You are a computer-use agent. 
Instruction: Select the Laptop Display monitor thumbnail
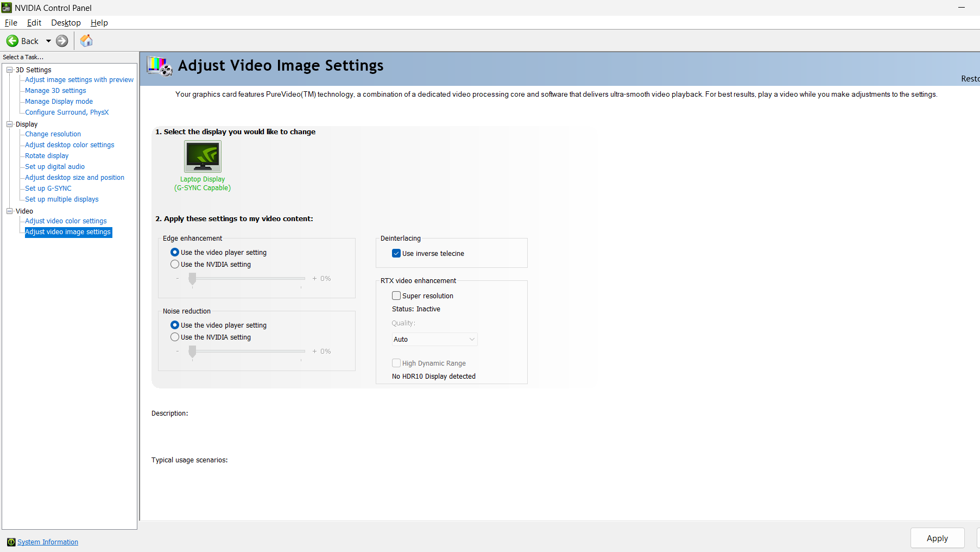(x=203, y=156)
